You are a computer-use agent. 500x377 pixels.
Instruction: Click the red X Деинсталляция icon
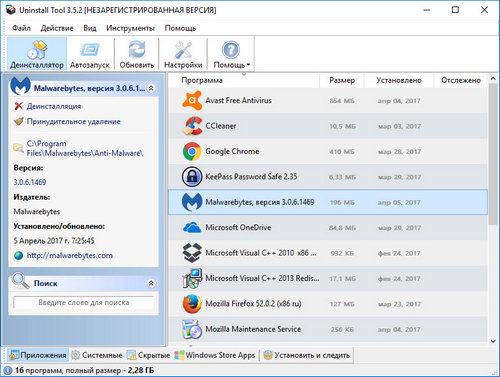click(x=19, y=106)
